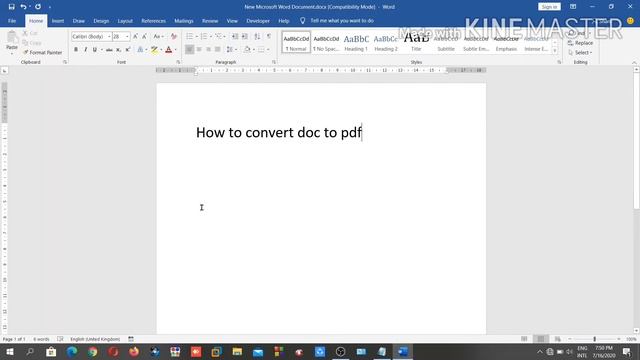
Task: Open the font name dropdown
Action: pos(109,37)
